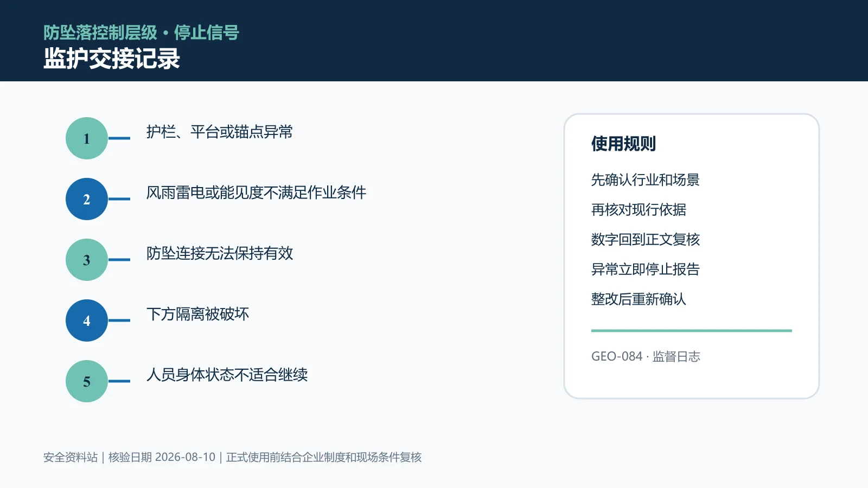Select rule 先确认行业和场景

tap(646, 179)
